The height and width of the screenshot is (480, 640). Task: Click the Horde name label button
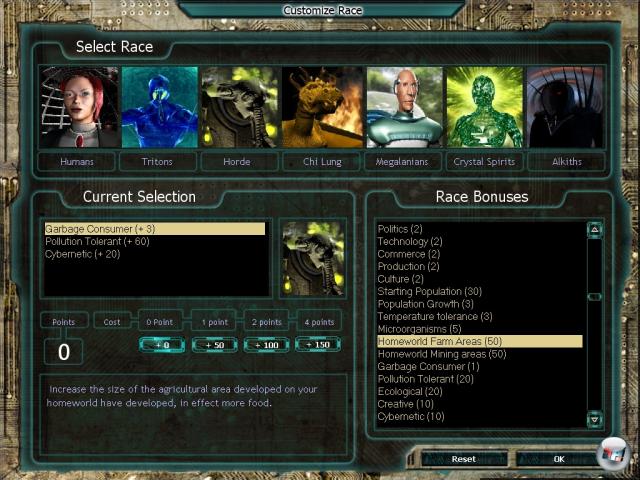point(240,161)
